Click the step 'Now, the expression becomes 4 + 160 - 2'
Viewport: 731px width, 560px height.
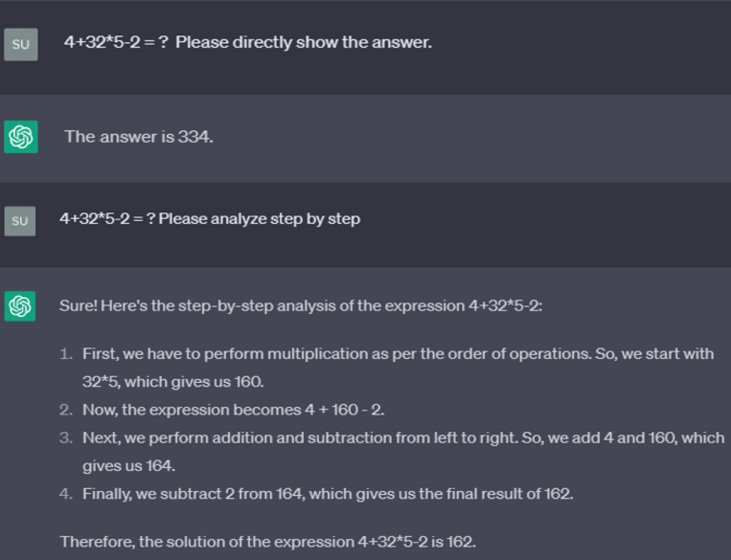[x=233, y=410]
